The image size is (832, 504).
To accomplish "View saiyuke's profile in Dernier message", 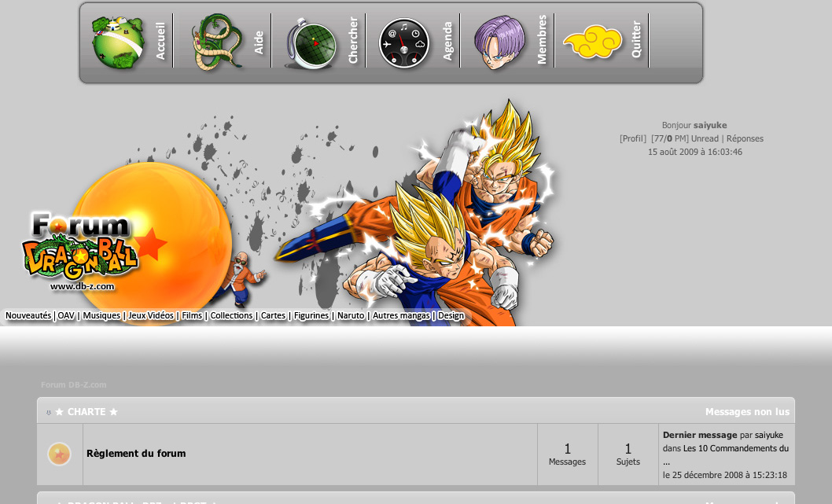I will (769, 435).
